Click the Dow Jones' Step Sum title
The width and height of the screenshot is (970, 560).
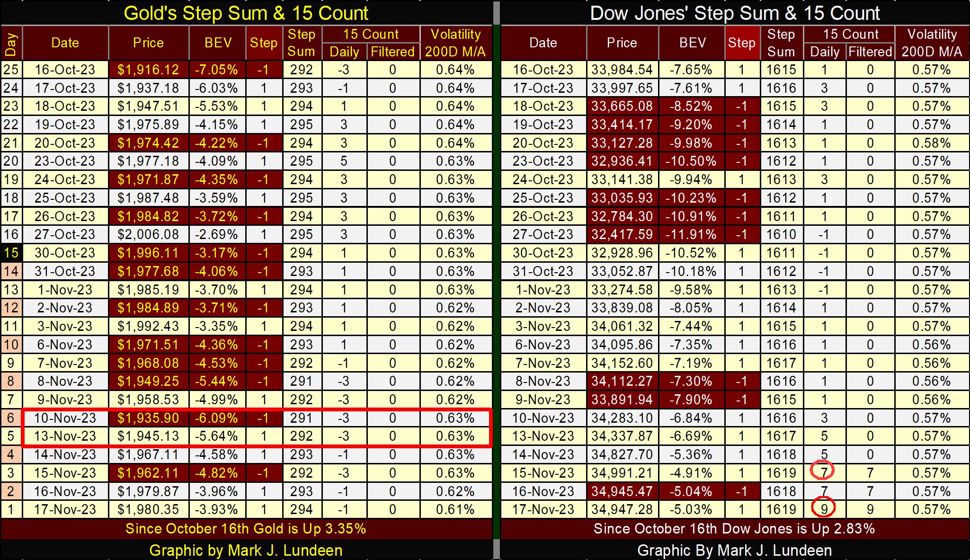tap(735, 13)
